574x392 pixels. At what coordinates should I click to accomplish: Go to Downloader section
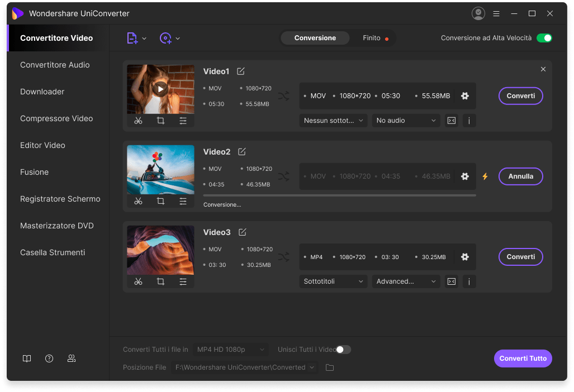coord(42,92)
